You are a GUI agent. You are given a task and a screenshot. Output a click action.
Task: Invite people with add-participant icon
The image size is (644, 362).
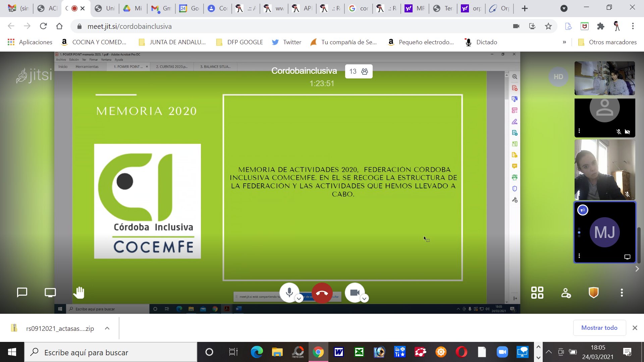coord(566,293)
